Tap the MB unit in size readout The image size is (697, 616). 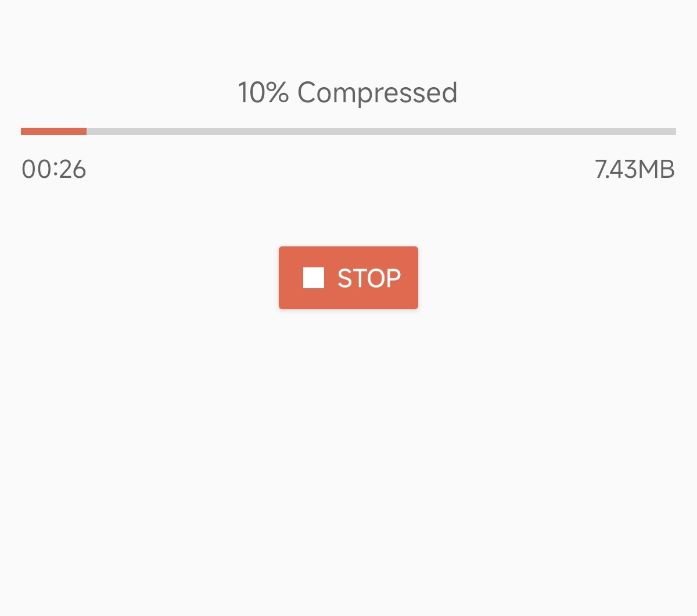(656, 170)
